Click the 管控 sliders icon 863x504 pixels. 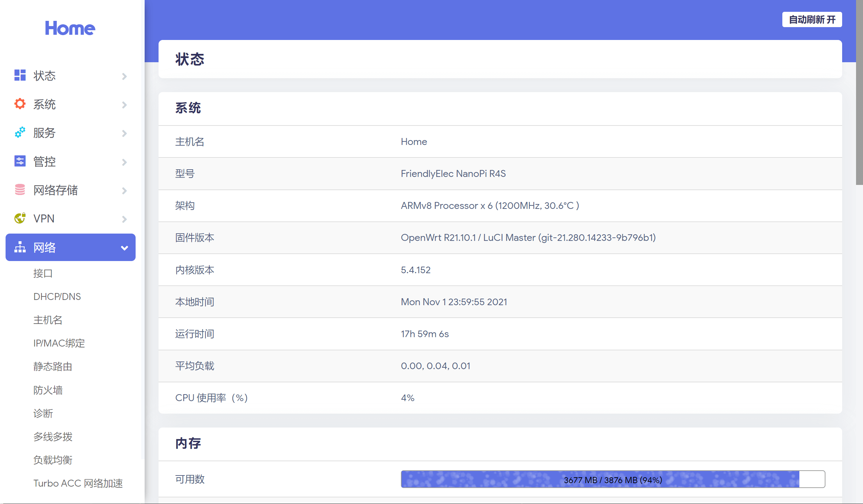(x=20, y=161)
